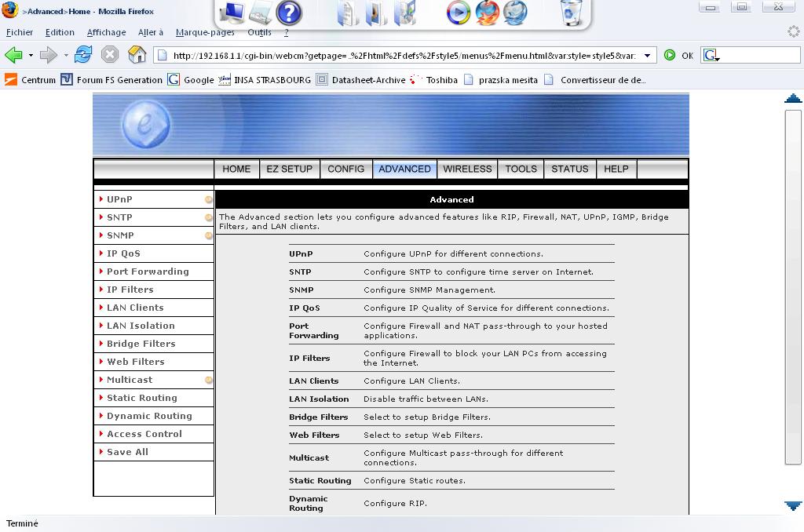Screen dimensions: 804x532
Task: Click the blue up arrow of the scrollbar
Action: pos(793,98)
